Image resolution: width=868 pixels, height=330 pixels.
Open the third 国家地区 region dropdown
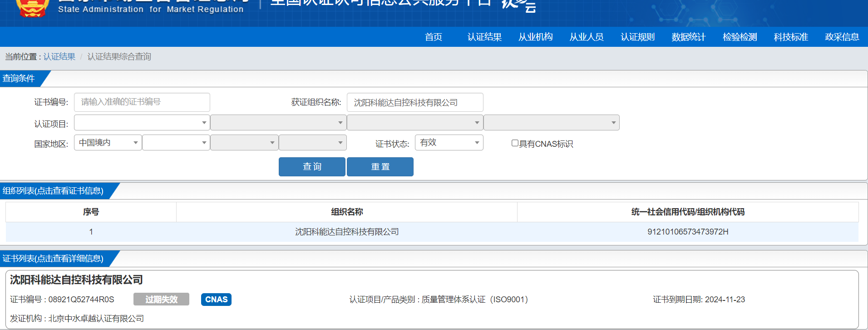(x=244, y=143)
